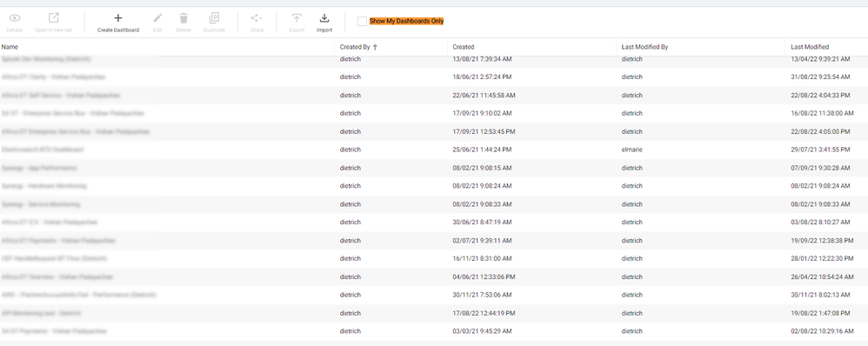Click last modified 22/08/22 4:05:00 PM

[x=820, y=132]
